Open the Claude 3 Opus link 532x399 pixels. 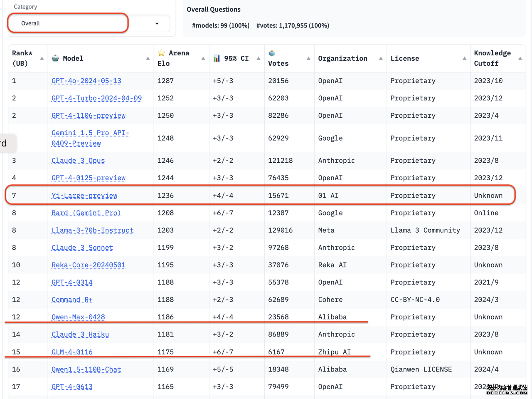coord(78,161)
